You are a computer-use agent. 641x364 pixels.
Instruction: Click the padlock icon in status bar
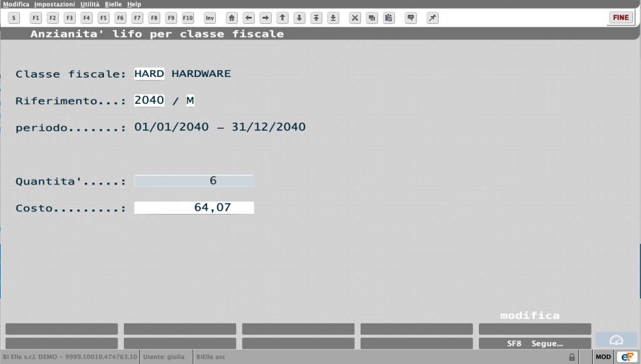572,357
